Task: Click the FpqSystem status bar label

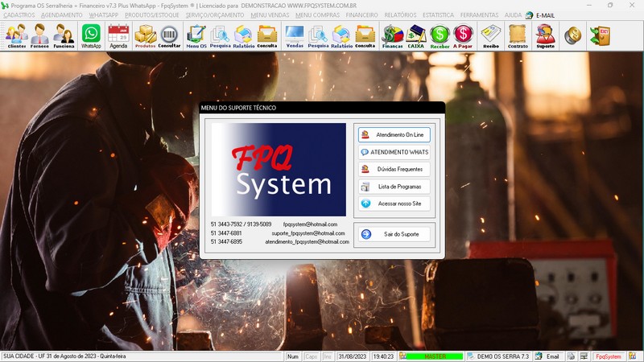Action: click(x=609, y=356)
